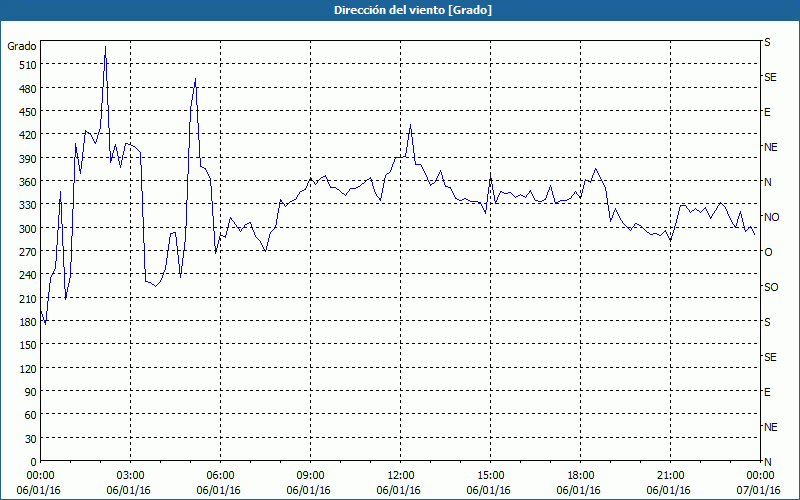Click the 300 y-axis tick label
The image size is (800, 500).
(28, 228)
